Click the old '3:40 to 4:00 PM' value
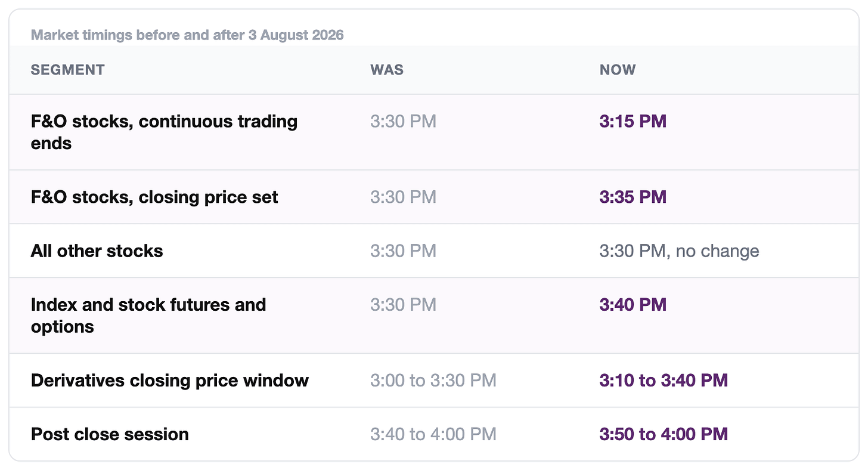The image size is (868, 470). click(x=433, y=434)
